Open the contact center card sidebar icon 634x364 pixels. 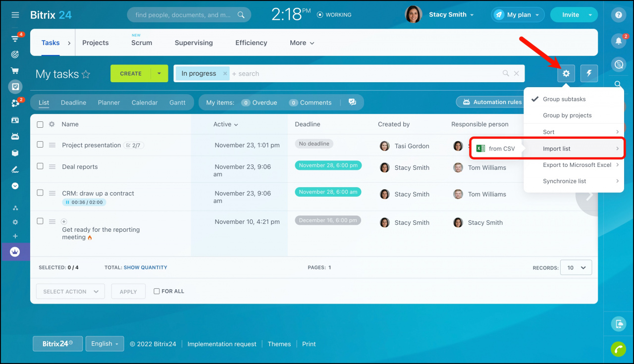[x=15, y=120]
